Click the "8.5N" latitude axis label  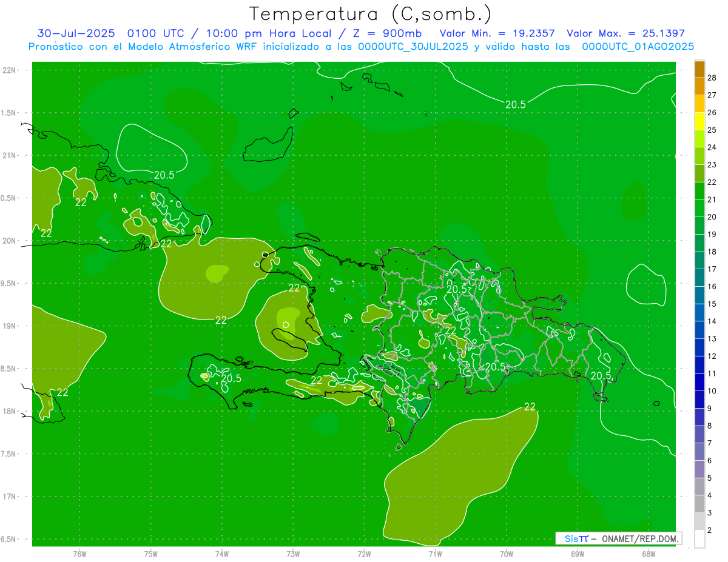point(8,369)
